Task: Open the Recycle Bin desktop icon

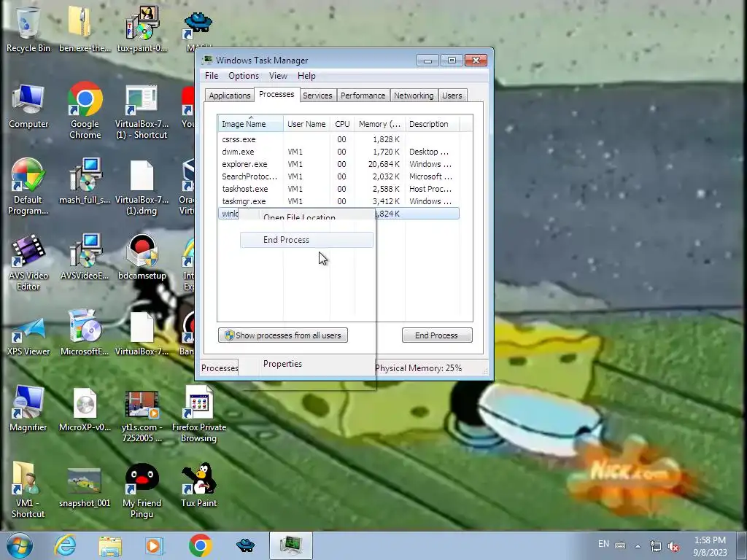Action: click(x=28, y=28)
